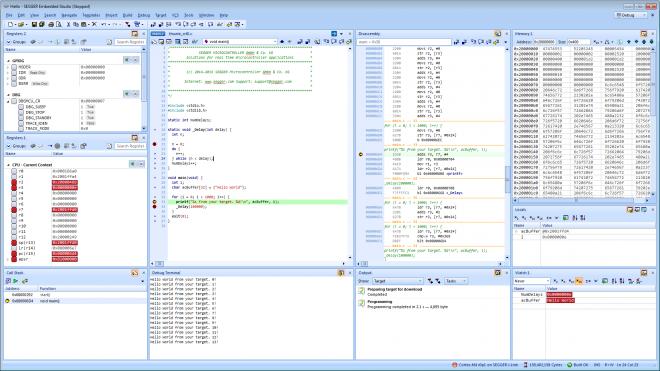The height and width of the screenshot is (371, 660).
Task: Click the Built OK status icon
Action: (x=570, y=365)
